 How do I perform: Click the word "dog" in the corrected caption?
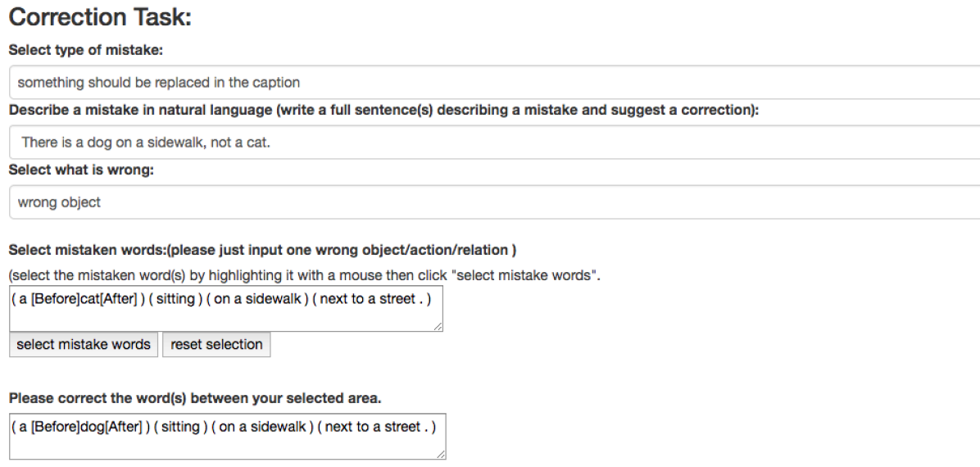click(x=90, y=427)
